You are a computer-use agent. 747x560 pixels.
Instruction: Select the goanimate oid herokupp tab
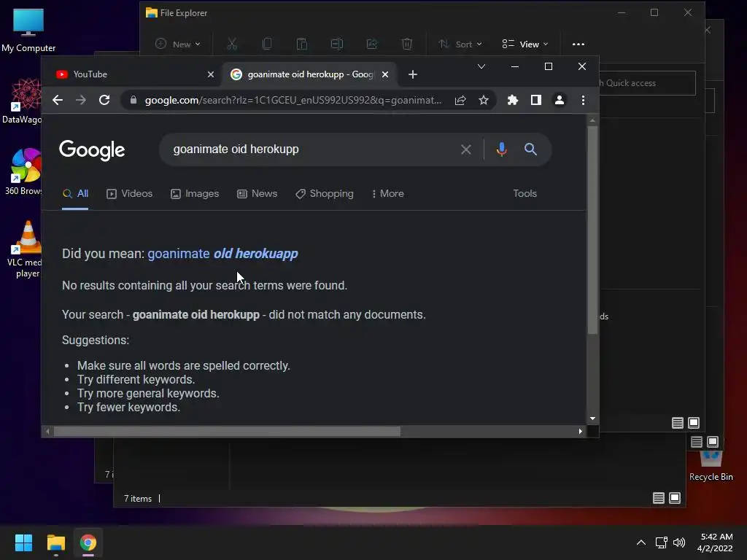tap(305, 74)
